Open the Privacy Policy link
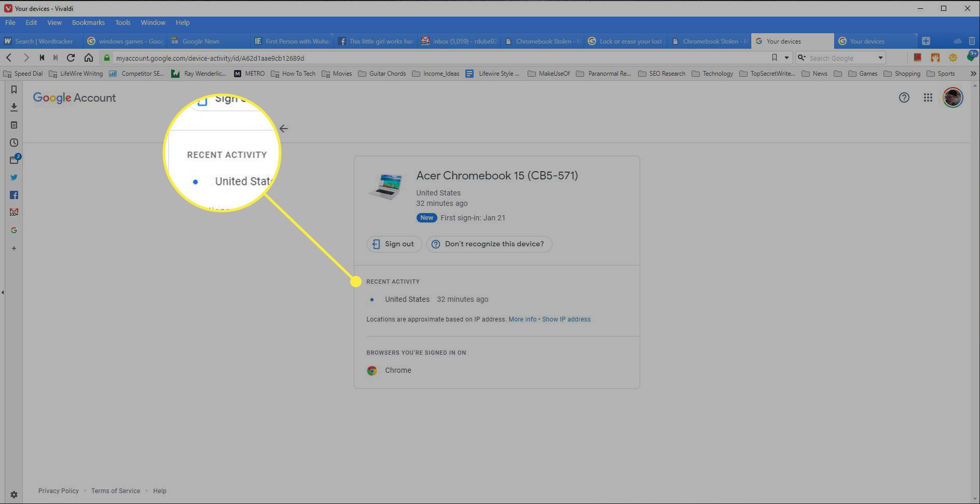This screenshot has height=504, width=980. click(x=59, y=491)
